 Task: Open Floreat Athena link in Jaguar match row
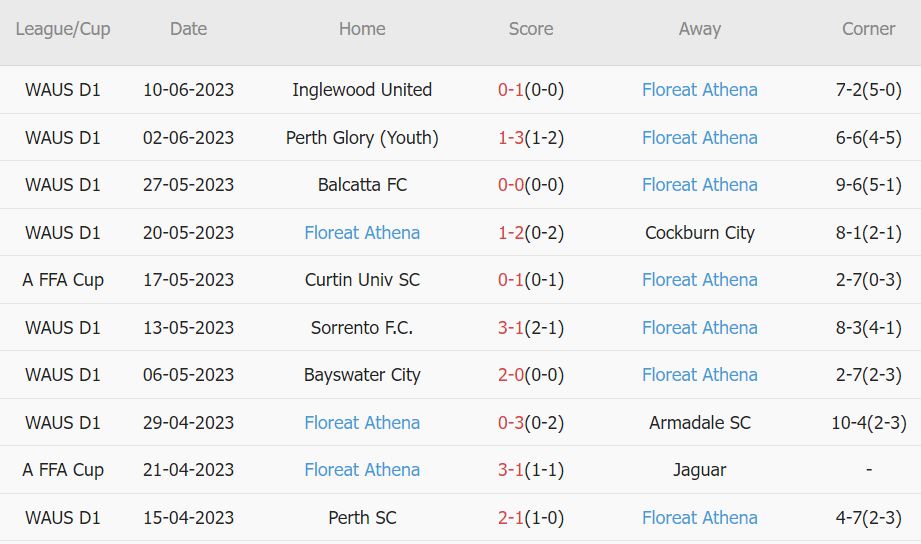tap(362, 470)
